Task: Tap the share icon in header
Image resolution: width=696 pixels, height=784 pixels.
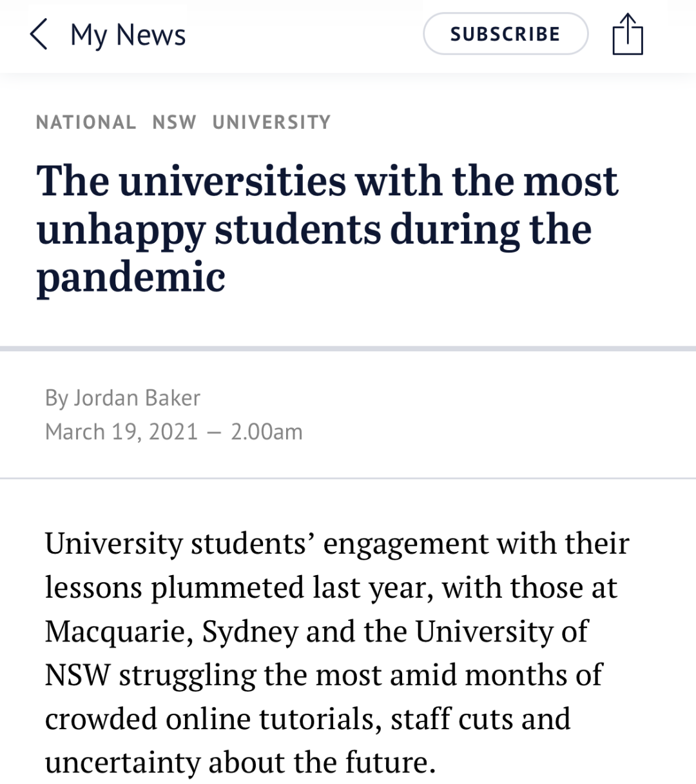Action: tap(627, 34)
